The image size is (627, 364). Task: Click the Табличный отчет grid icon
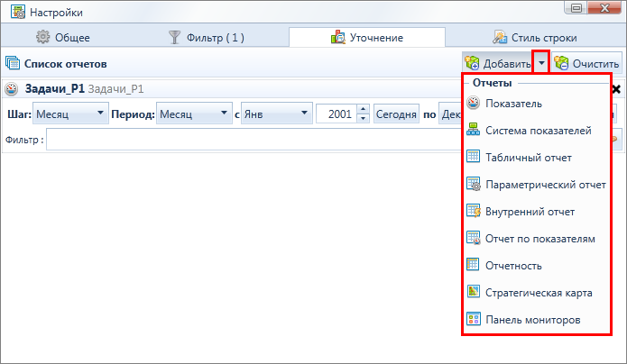474,156
